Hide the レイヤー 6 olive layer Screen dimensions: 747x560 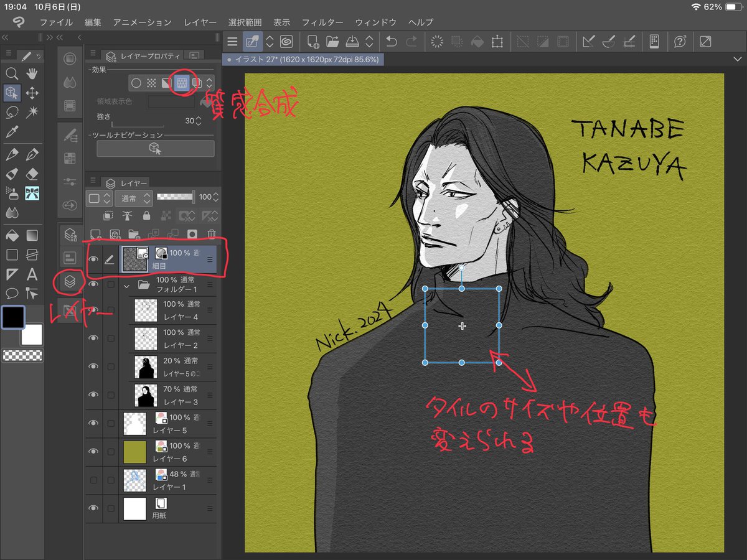pyautogui.click(x=93, y=451)
